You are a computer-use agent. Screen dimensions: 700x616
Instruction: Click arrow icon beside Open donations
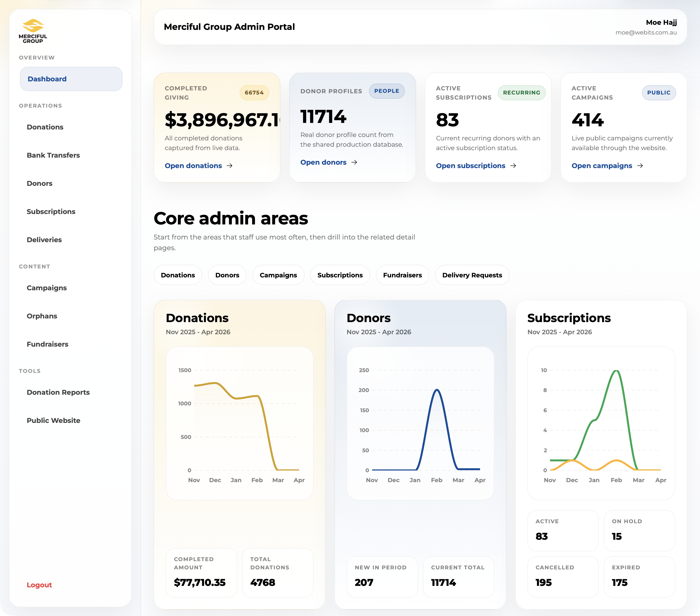[x=230, y=166]
